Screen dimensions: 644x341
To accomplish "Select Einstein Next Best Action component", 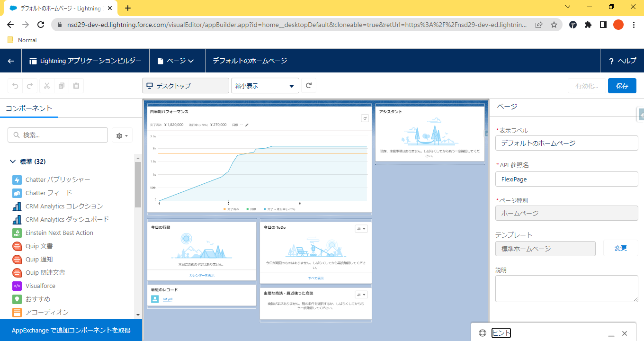I will (x=53, y=233).
